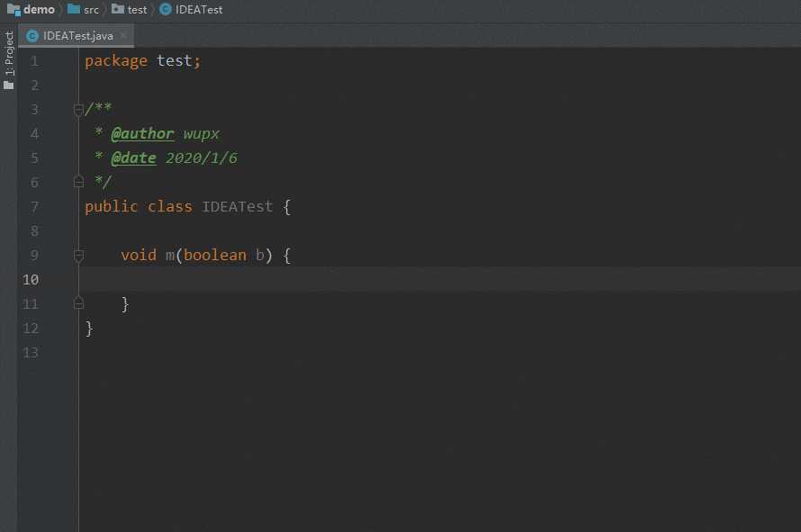
Task: Click line number 7 in the gutter
Action: pyautogui.click(x=34, y=207)
